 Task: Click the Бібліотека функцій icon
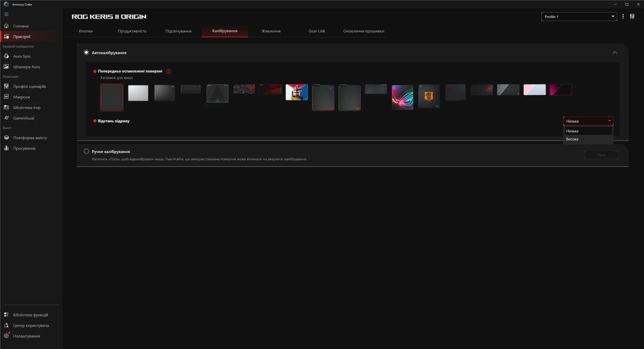pyautogui.click(x=6, y=314)
